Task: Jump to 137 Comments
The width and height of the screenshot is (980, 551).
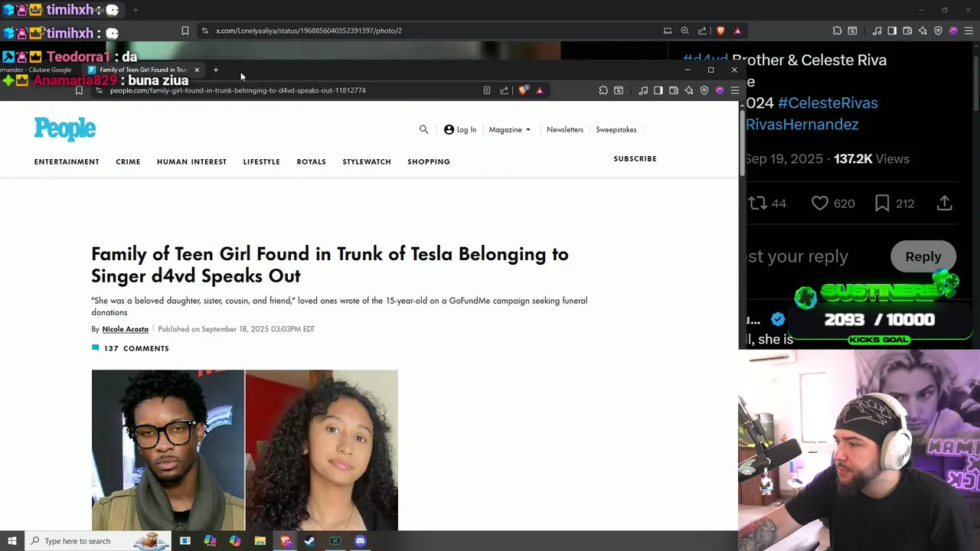Action: pos(130,348)
